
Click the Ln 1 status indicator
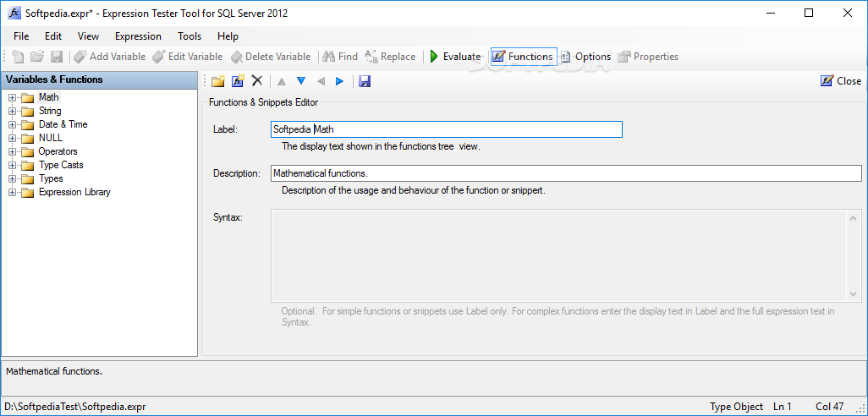pos(783,407)
